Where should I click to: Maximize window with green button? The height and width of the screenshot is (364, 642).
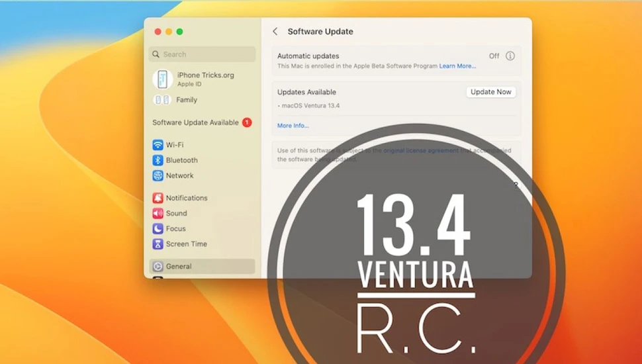[x=180, y=32]
